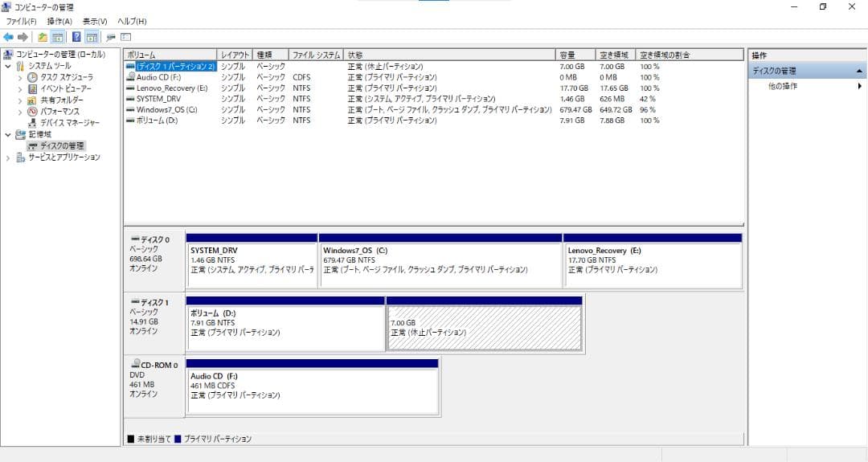The width and height of the screenshot is (868, 462).
Task: Sort by 空き領域の割合 column header
Action: point(690,55)
